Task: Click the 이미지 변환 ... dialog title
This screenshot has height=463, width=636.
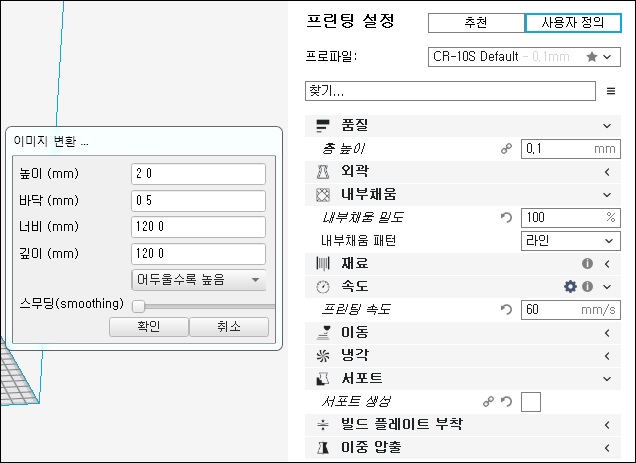Action: (51, 142)
